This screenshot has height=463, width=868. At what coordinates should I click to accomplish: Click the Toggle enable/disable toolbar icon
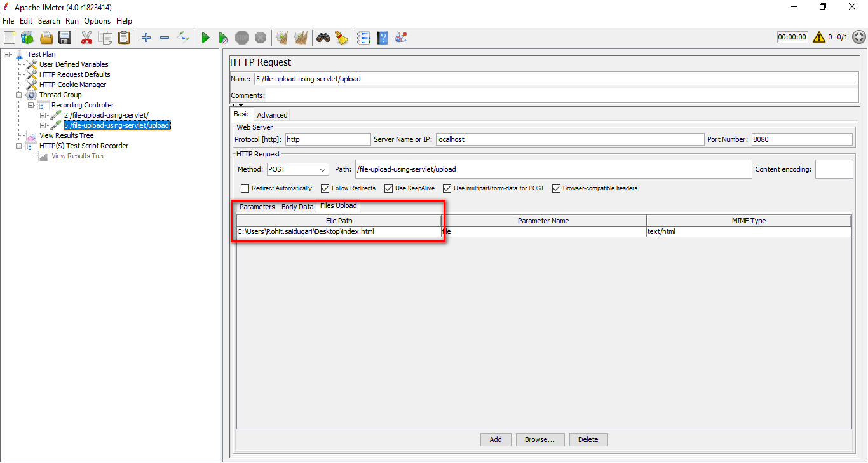coord(183,38)
